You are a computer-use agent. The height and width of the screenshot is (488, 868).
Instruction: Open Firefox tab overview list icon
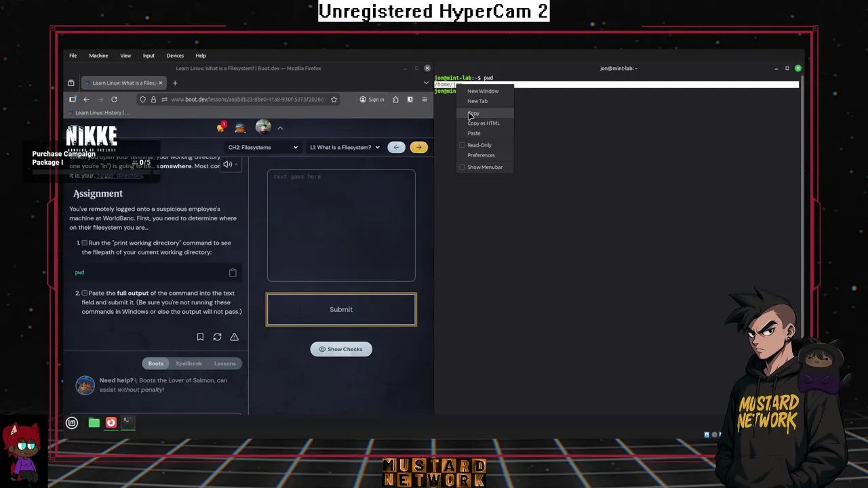[71, 83]
